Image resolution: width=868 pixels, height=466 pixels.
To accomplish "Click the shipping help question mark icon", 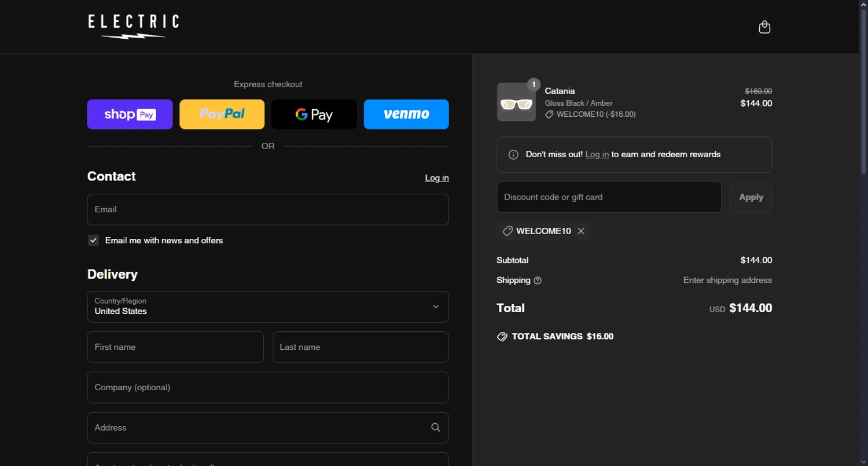I will [538, 280].
